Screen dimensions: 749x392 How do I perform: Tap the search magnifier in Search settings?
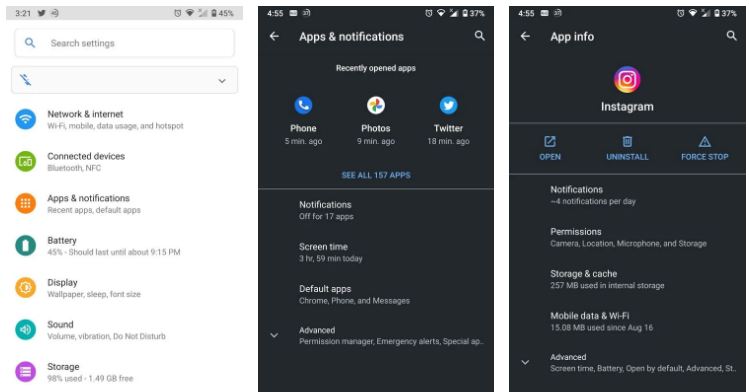point(30,43)
